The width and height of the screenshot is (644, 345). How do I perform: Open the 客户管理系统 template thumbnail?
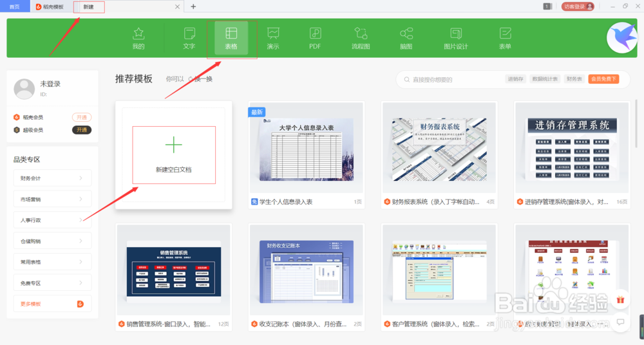(x=439, y=270)
